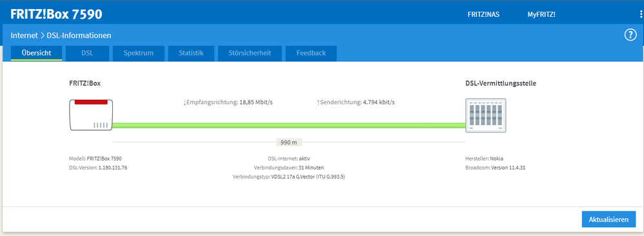Click Verbindungstyp VDSL2 17a G.Vector text
The image size is (644, 236).
[288, 177]
